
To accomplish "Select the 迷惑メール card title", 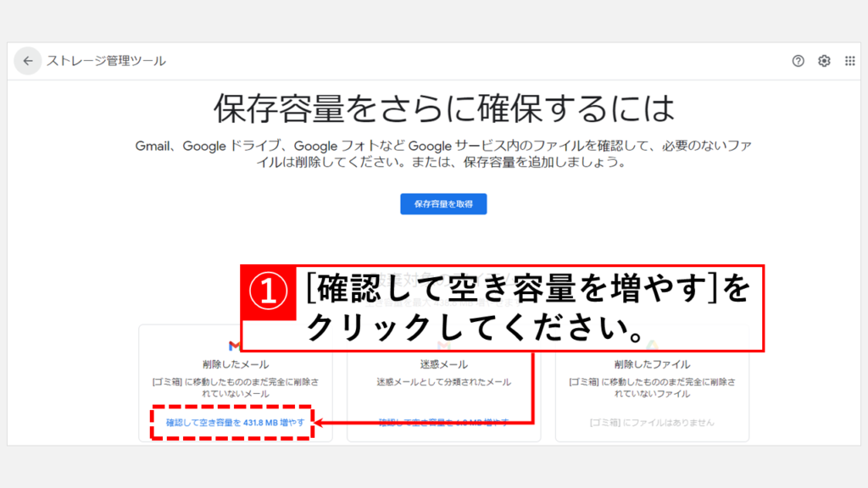I will [443, 364].
